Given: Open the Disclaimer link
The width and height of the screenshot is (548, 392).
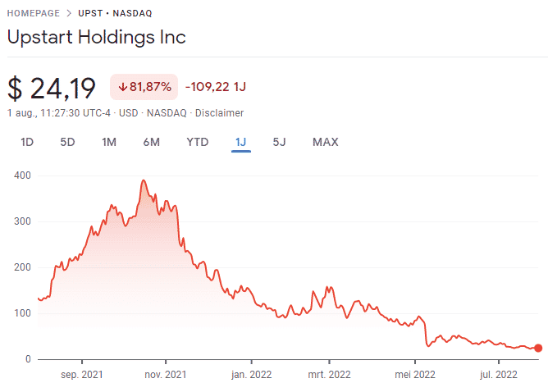Looking at the screenshot, I should 221,112.
